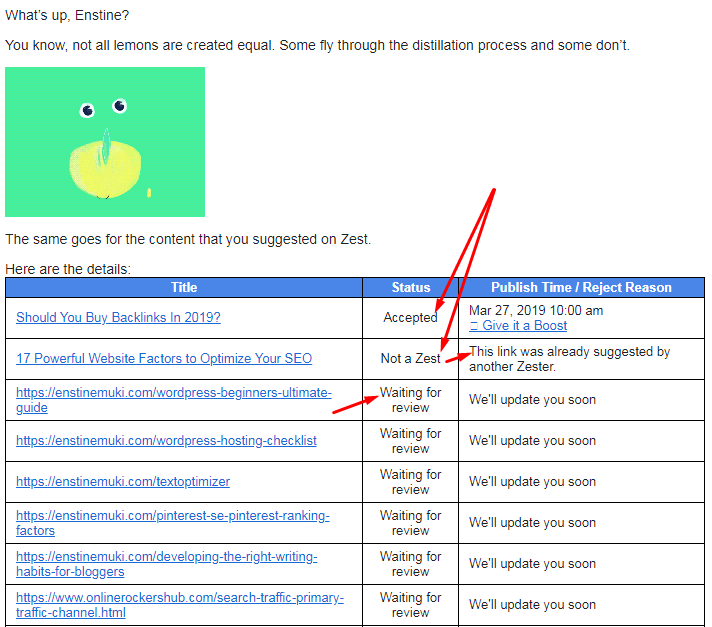Click the green lemon animation image
712x627 pixels.
(x=105, y=142)
